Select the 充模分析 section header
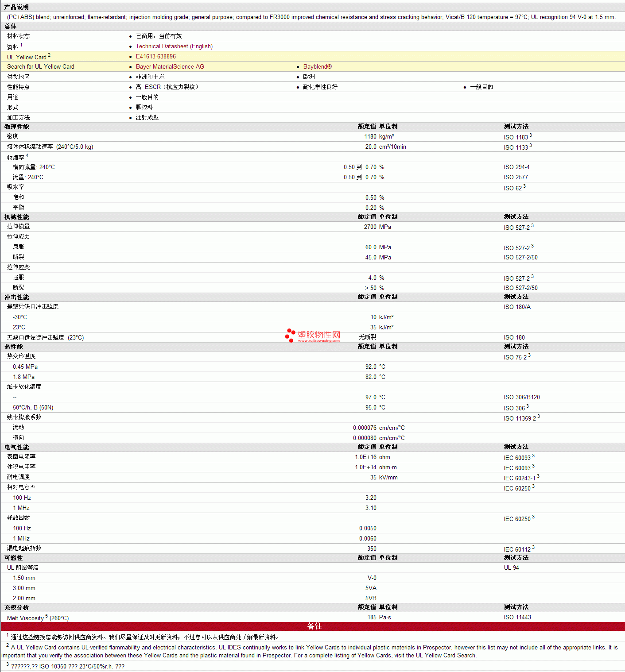Screen dimensions: 625x672 [x=16, y=607]
